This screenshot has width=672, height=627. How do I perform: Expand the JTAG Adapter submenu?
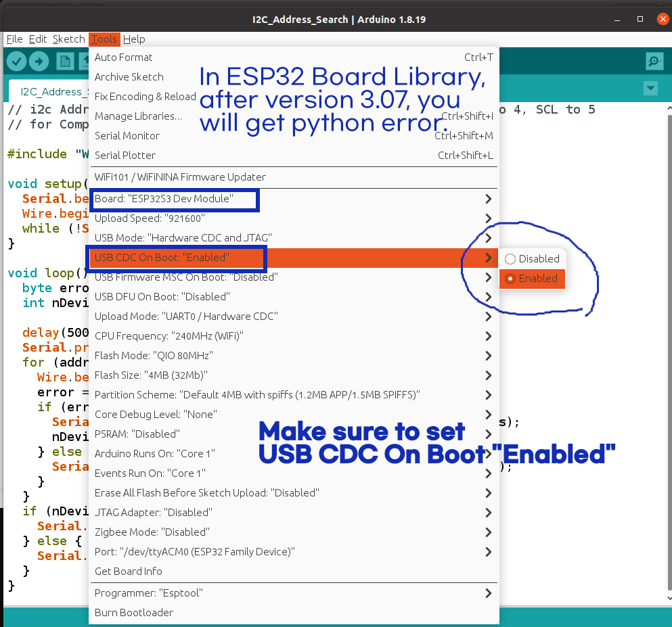[x=294, y=513]
